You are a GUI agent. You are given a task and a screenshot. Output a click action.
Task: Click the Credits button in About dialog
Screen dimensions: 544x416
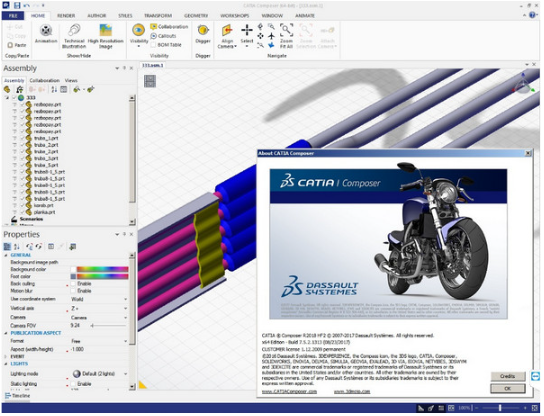[507, 376]
